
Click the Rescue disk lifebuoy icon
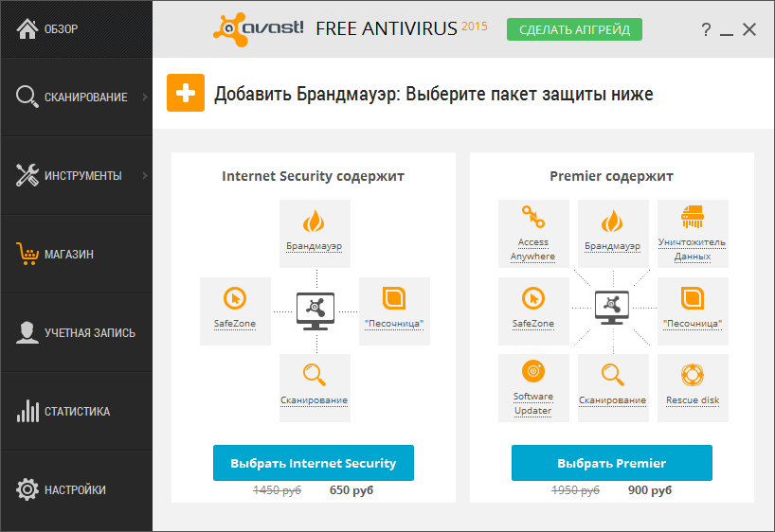coord(692,374)
